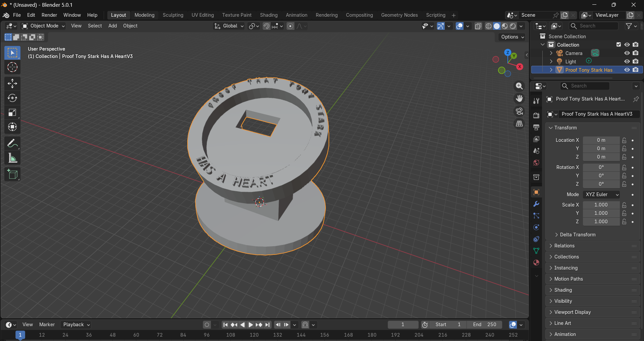
Task: Switch orthographic/perspective grid icon
Action: click(x=519, y=123)
